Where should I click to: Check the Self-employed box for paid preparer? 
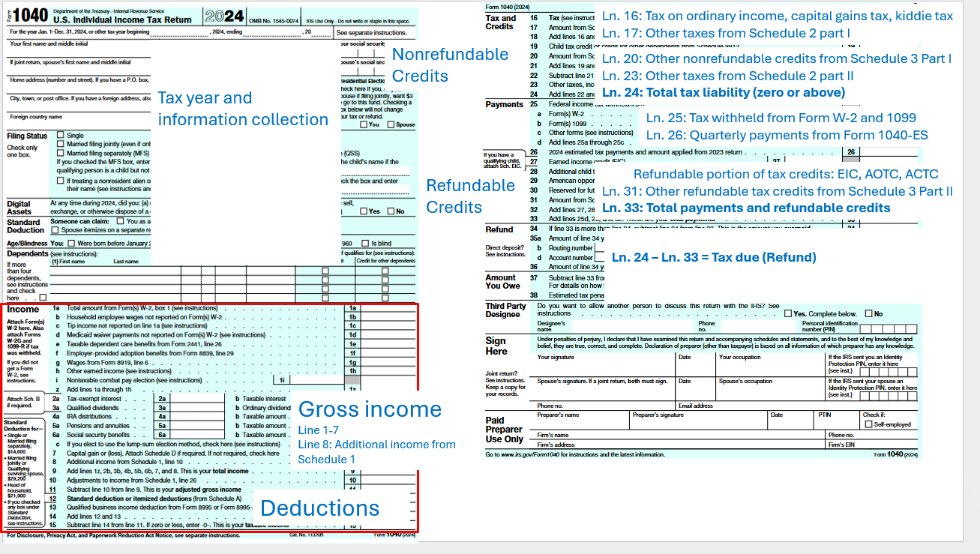tap(868, 424)
